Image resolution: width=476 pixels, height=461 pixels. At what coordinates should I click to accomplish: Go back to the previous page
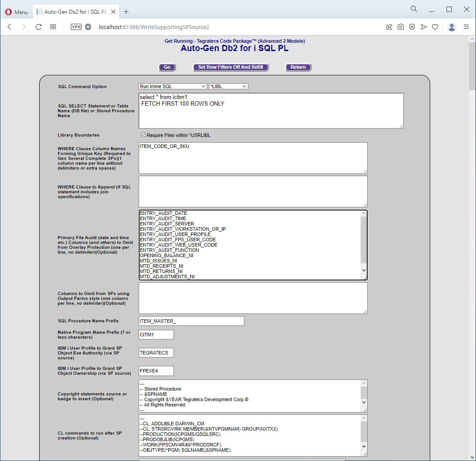pyautogui.click(x=9, y=27)
